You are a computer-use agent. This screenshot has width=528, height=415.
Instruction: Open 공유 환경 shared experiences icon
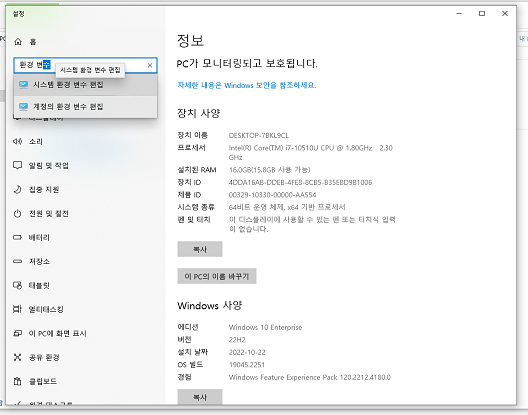(18, 357)
